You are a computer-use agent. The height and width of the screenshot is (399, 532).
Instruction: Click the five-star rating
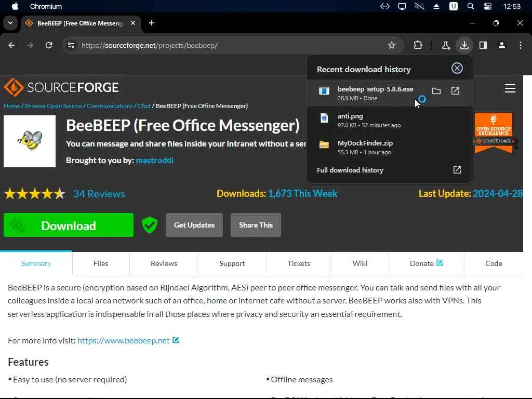(x=34, y=194)
